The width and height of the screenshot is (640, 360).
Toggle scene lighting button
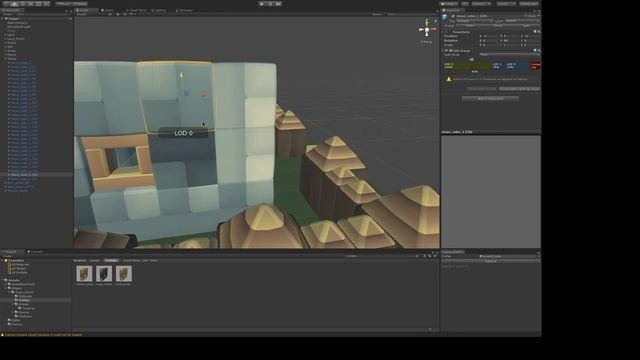click(118, 14)
